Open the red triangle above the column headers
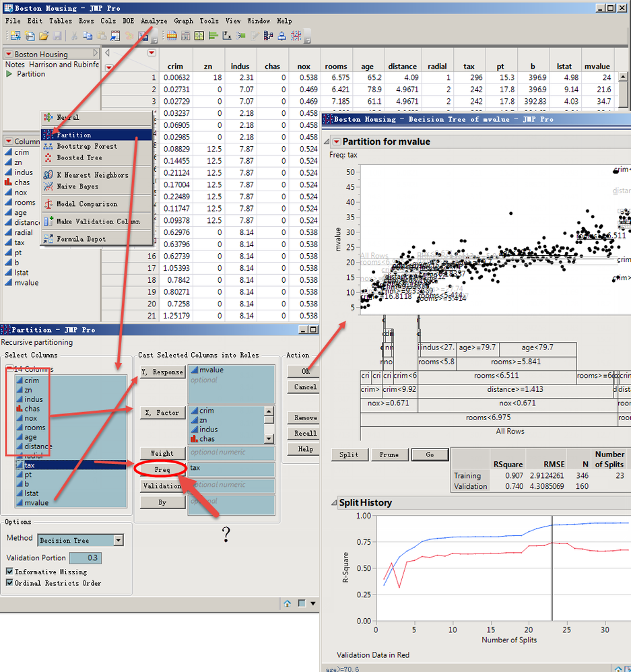Image resolution: width=631 pixels, height=672 pixels. [152, 53]
